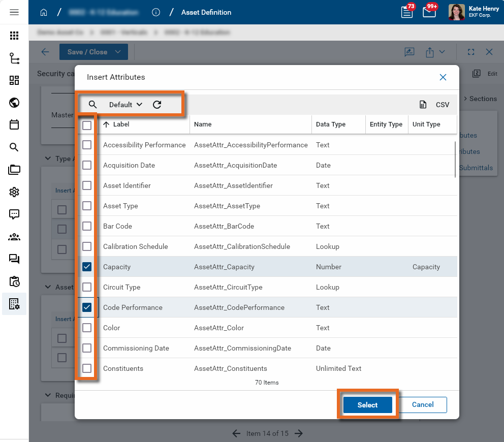This screenshot has height=442, width=504.
Task: Click the Select button
Action: [367, 405]
